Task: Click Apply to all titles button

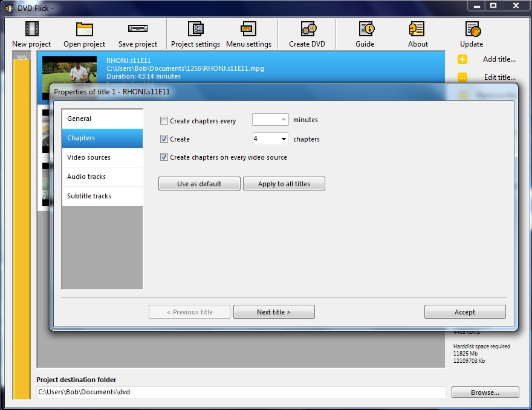Action: coord(284,184)
